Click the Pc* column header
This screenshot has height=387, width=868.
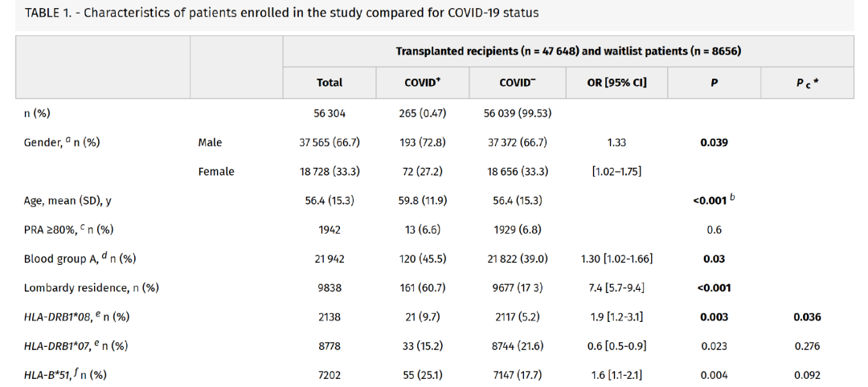pyautogui.click(x=807, y=83)
